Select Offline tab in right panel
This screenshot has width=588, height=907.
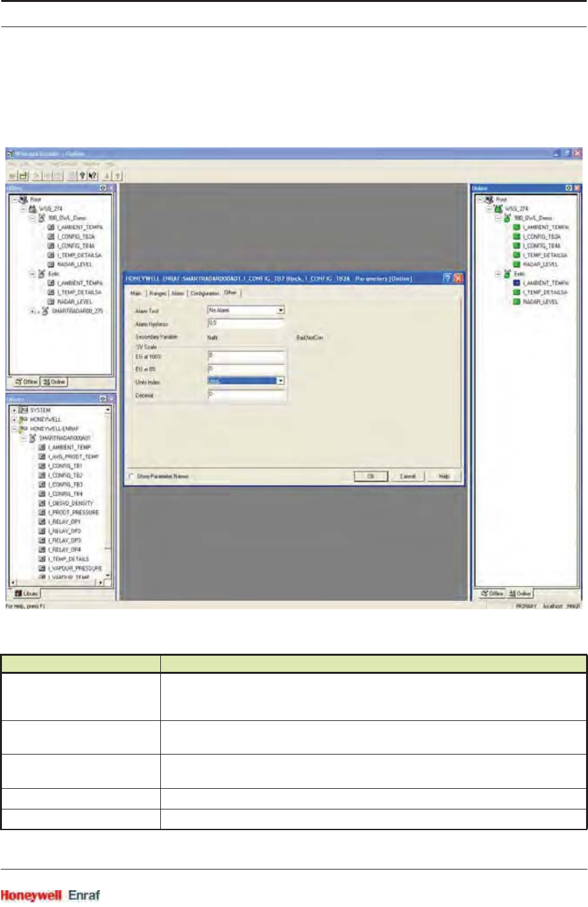(x=492, y=593)
